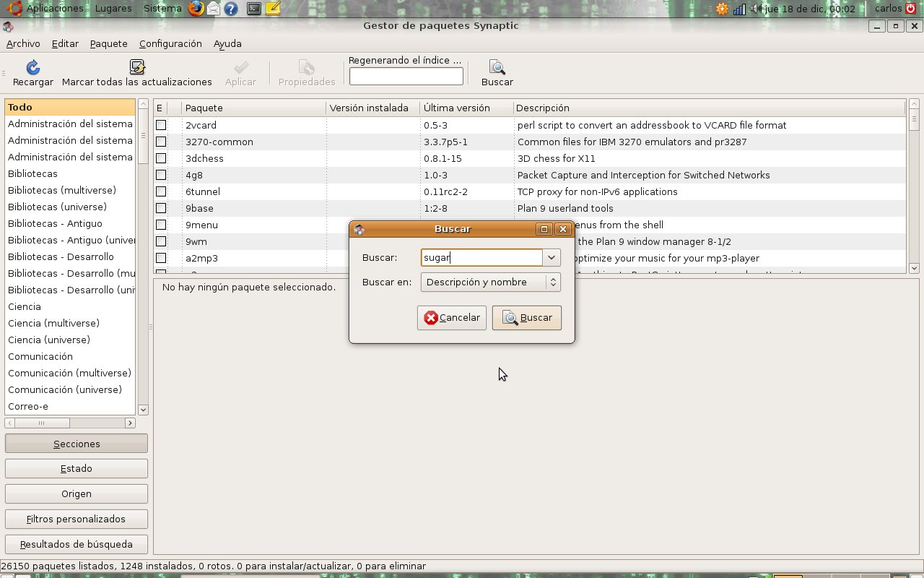Click the update notifier tray icon
Screen dimensions: 924x578
click(x=722, y=9)
